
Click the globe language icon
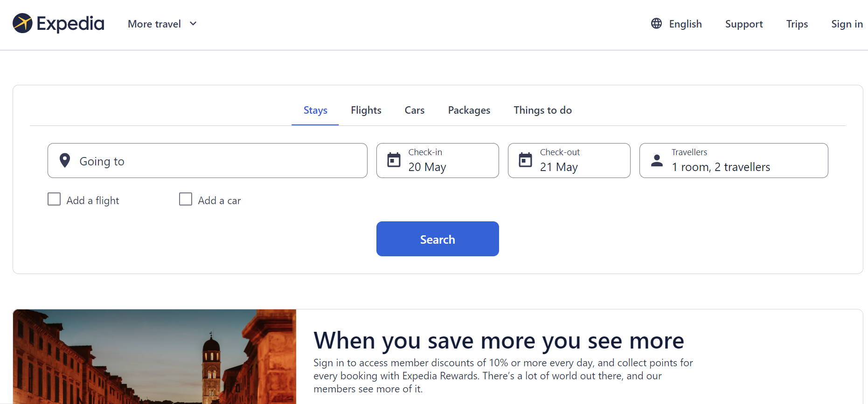pos(656,23)
